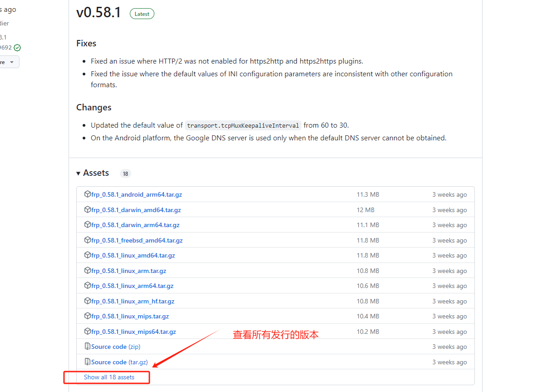Download frp_0.58.1_darwin_arm64.tar.gz
The image size is (533, 392).
point(135,225)
